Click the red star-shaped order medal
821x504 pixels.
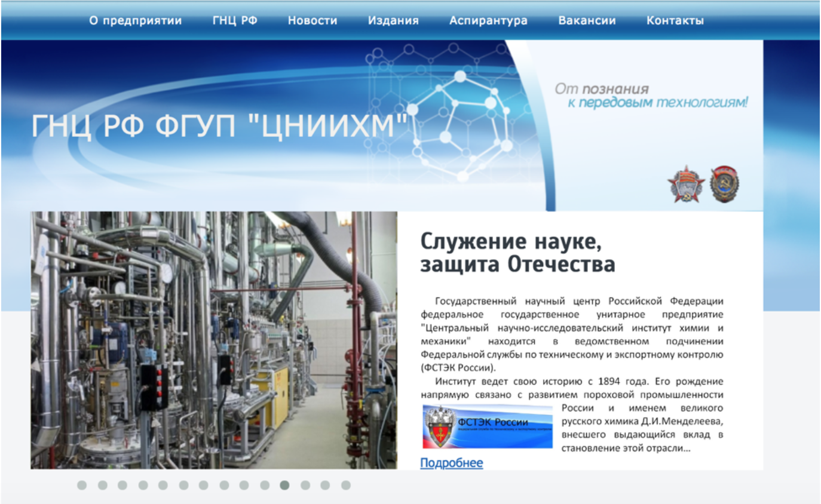pos(687,185)
